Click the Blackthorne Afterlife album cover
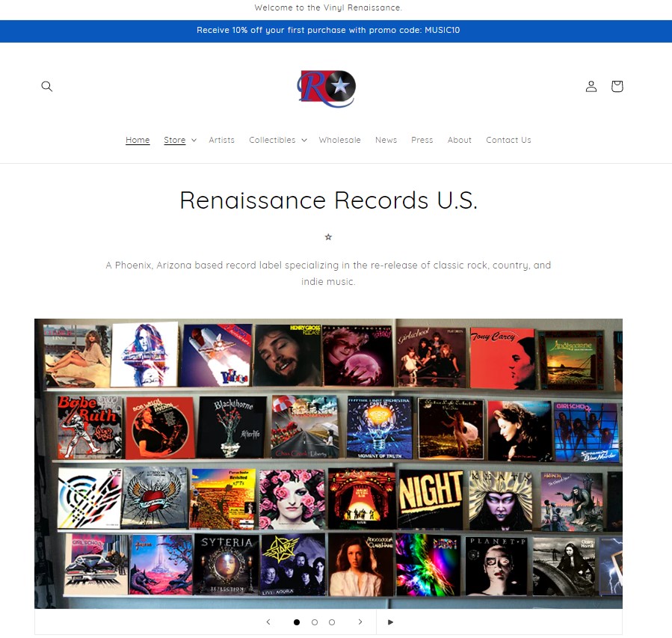The height and width of the screenshot is (638, 672). click(x=232, y=427)
